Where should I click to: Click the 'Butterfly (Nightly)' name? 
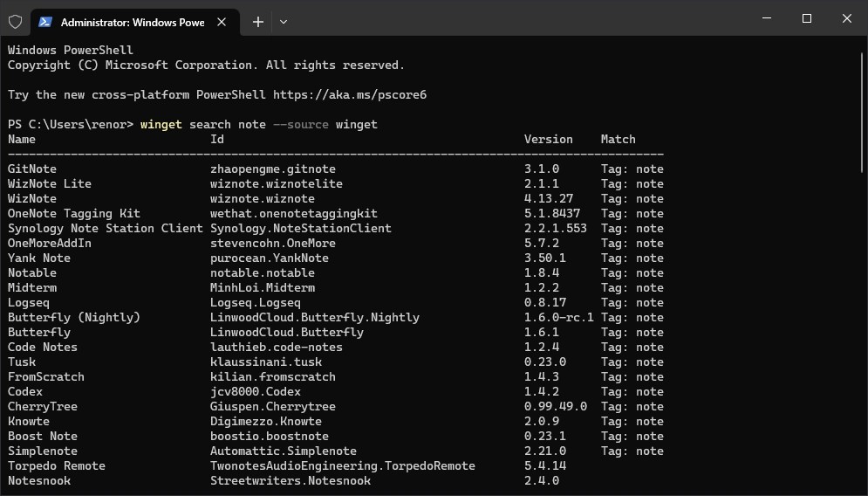tap(73, 318)
